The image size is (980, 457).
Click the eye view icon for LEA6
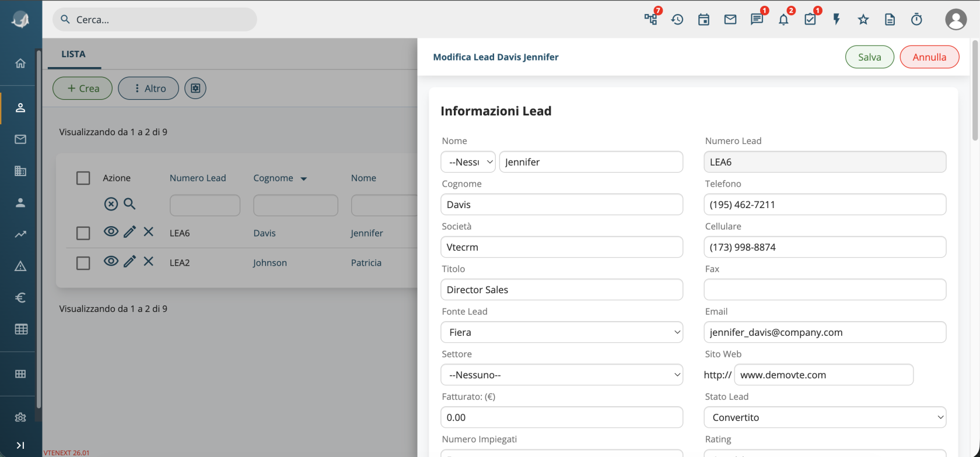coord(111,231)
